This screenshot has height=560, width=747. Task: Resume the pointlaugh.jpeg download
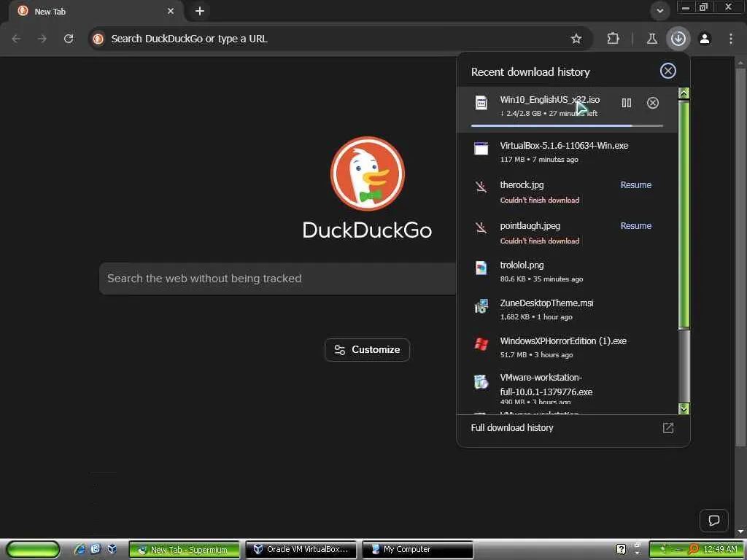pyautogui.click(x=635, y=226)
